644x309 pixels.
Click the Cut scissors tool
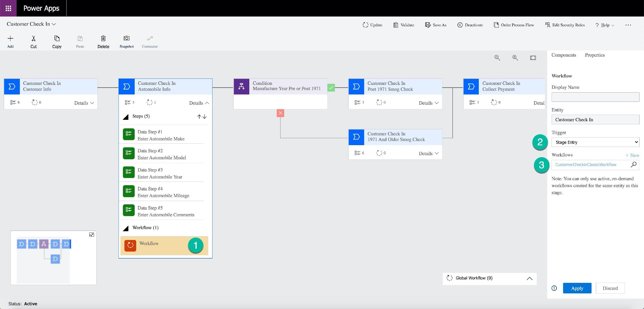(x=33, y=39)
